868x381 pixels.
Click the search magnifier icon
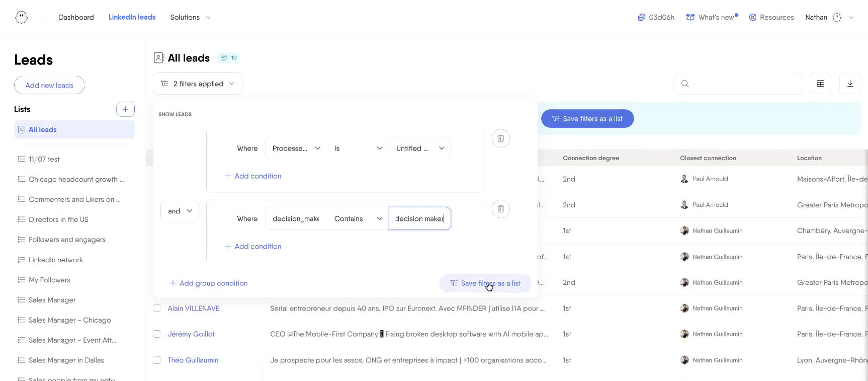click(x=685, y=84)
